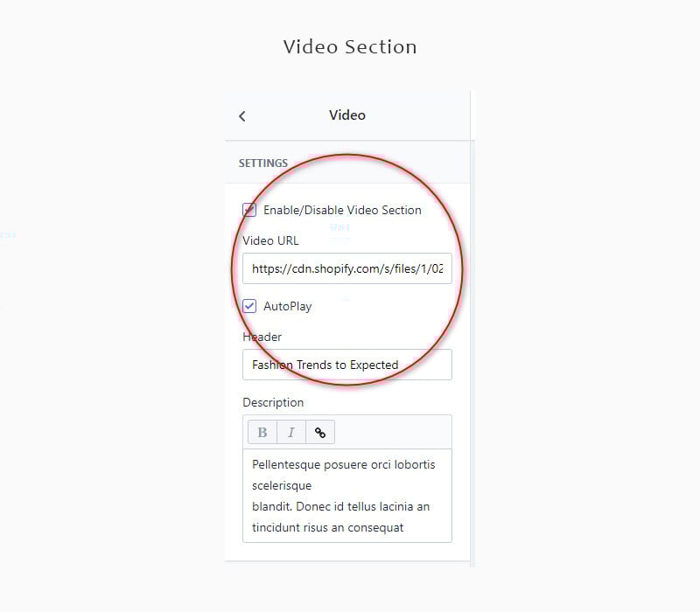
Task: Click the 'Pellentesque posuere' description line
Action: 343,465
